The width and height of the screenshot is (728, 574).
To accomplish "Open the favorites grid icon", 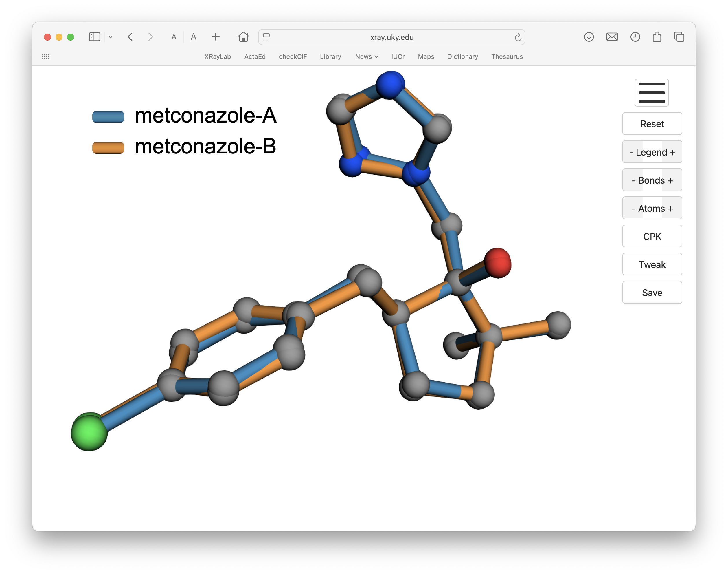I will pos(46,56).
